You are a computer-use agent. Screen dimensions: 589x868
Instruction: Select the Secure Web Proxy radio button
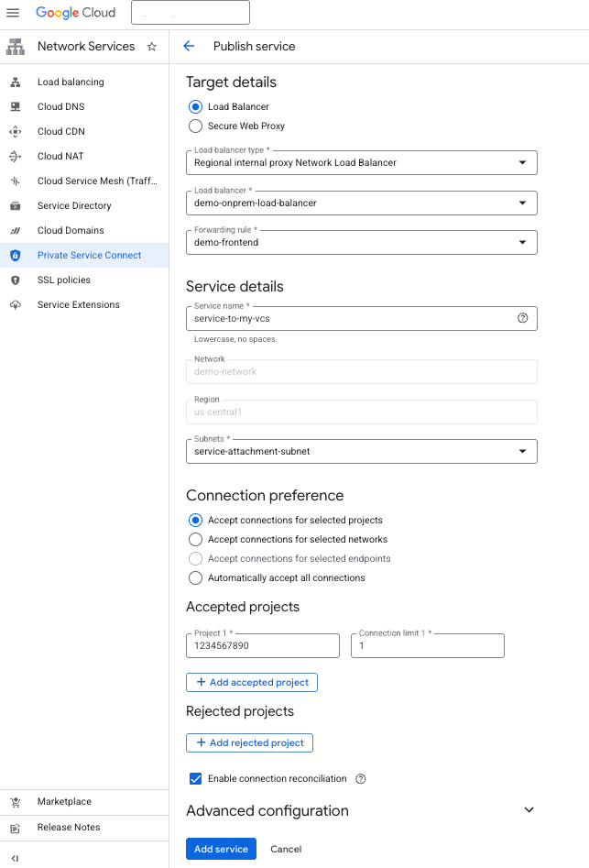195,126
